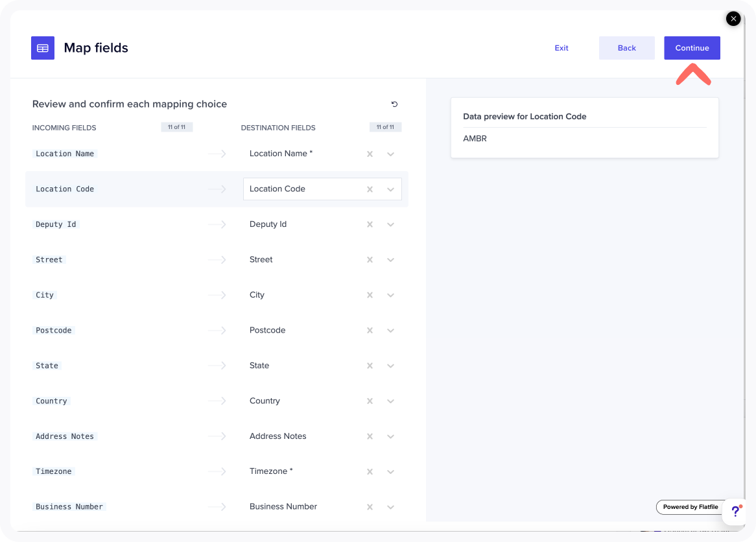Open the State destination dropdown
Viewport: 756px width, 542px height.
pos(390,366)
